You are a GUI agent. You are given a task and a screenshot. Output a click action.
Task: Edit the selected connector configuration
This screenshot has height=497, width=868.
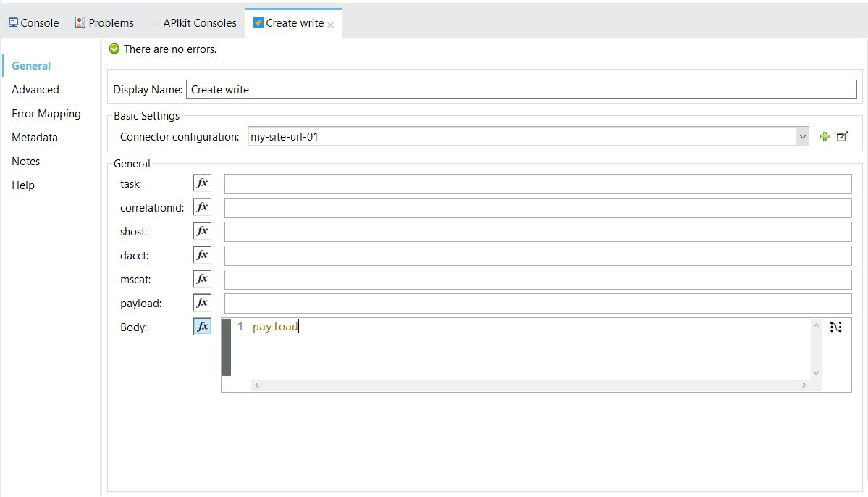[x=842, y=136]
